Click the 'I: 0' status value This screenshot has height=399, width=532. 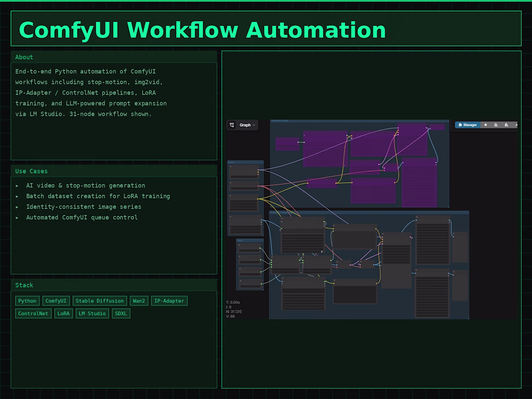[229, 307]
